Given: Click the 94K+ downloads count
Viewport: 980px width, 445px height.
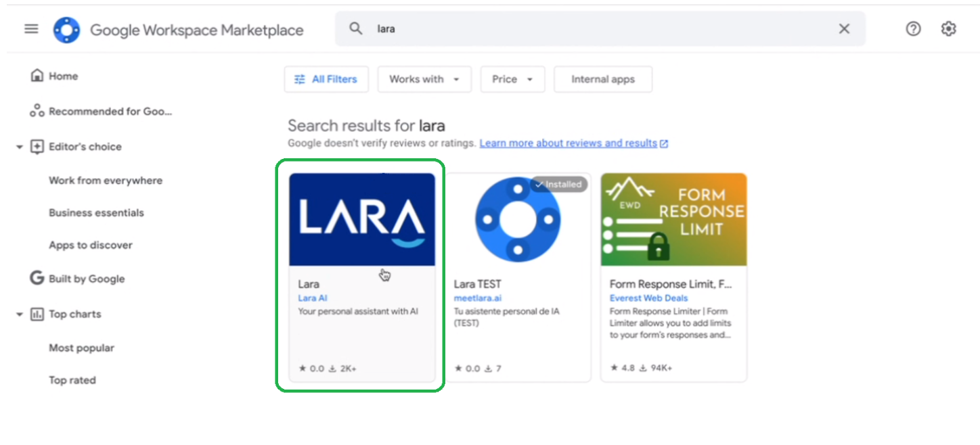Looking at the screenshot, I should point(656,369).
